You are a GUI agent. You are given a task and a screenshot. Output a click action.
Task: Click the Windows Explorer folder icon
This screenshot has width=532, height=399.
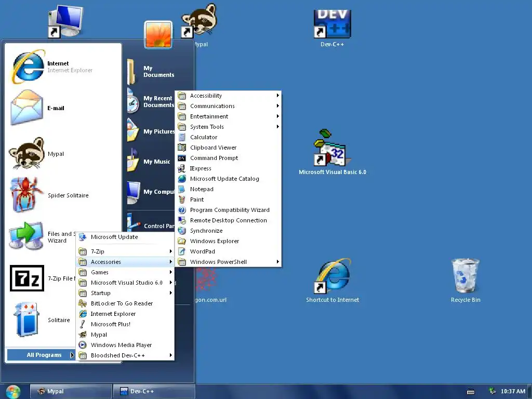182,241
